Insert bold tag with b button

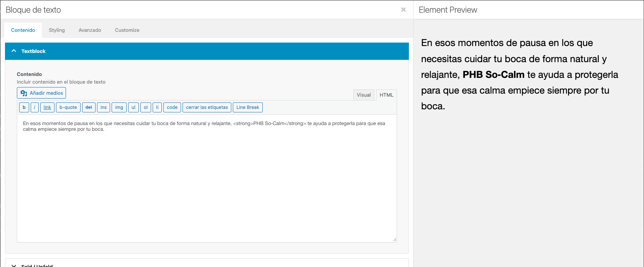point(24,107)
